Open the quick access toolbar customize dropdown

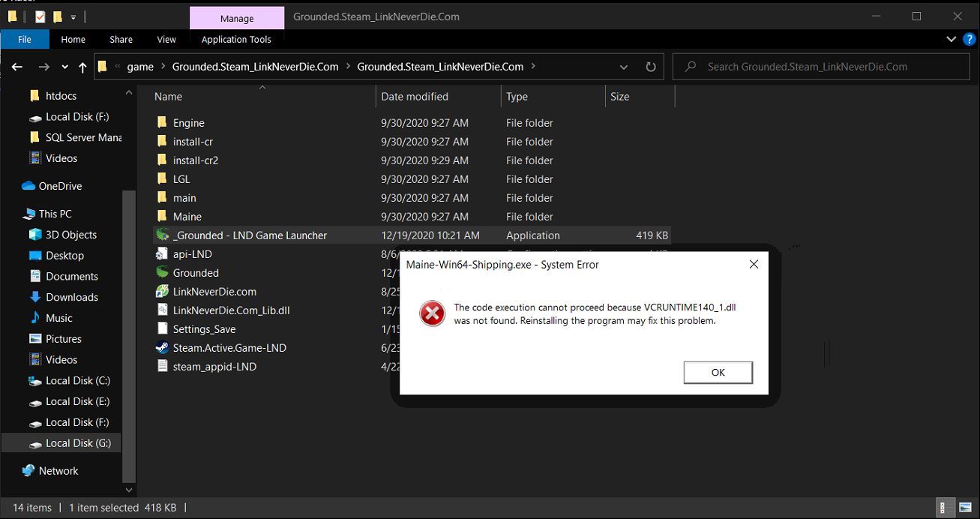click(73, 17)
